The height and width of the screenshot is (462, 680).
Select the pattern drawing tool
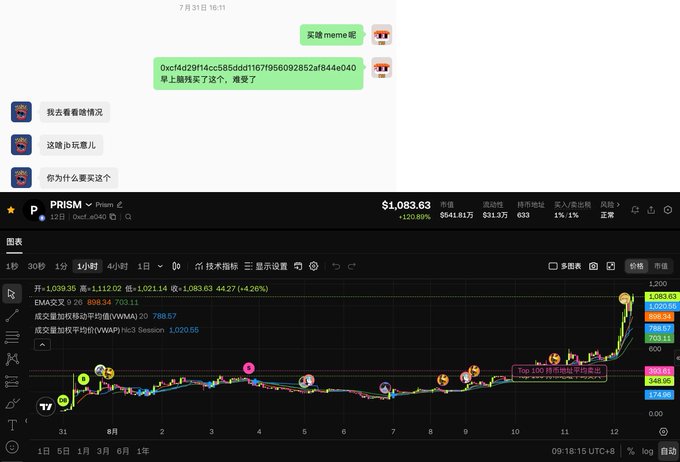[12, 359]
